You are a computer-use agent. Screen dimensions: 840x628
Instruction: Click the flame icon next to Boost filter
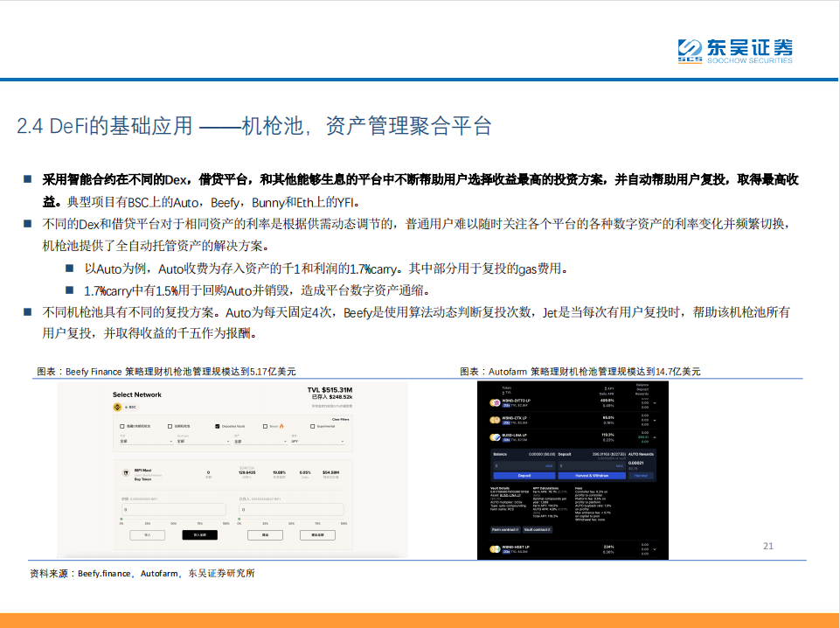coord(282,425)
